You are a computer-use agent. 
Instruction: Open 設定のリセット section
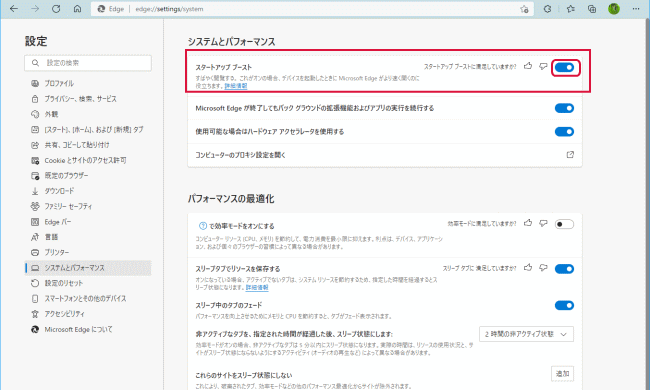pyautogui.click(x=88, y=283)
